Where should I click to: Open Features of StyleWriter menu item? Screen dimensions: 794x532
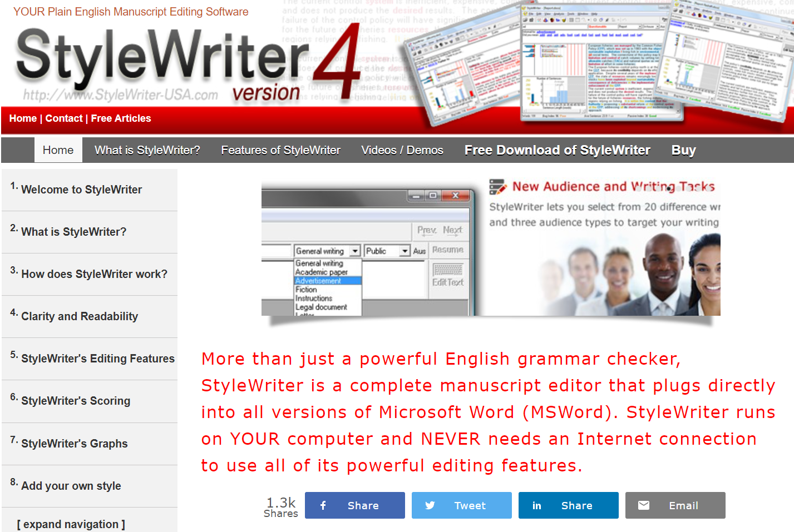(280, 150)
